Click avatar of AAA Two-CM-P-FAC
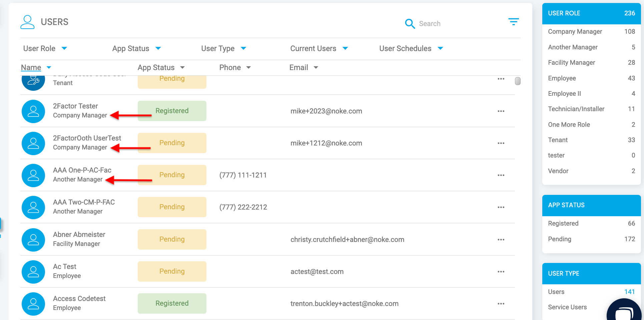The image size is (644, 320). pos(33,208)
